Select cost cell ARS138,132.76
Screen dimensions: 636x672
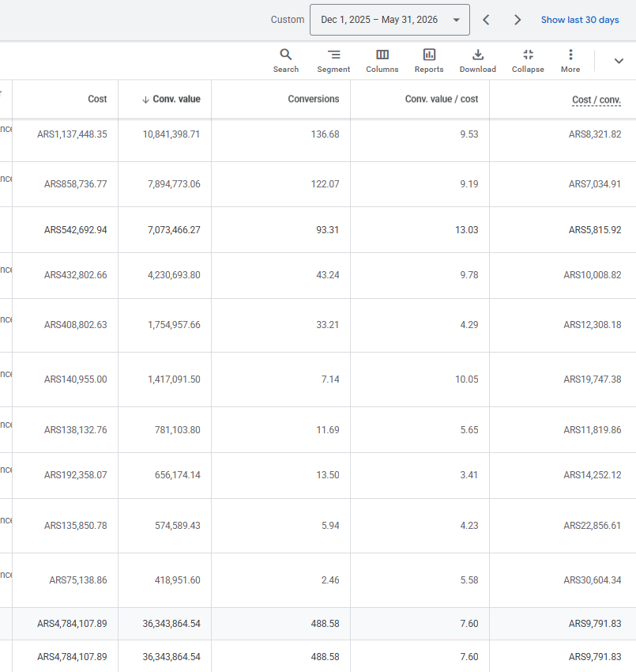(75, 430)
